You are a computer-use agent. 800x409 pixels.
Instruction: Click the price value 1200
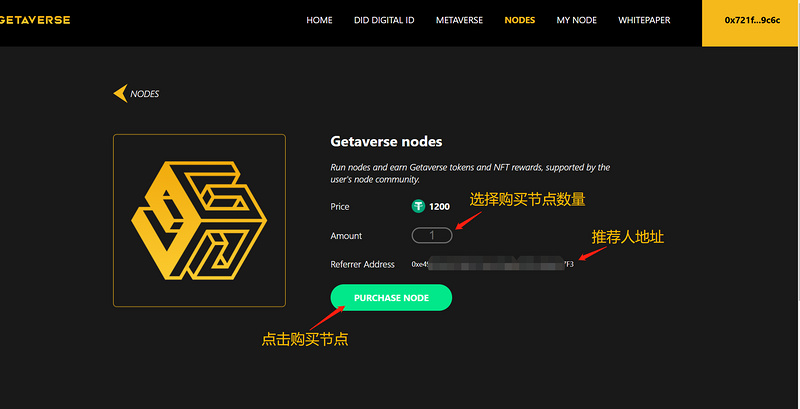(439, 207)
